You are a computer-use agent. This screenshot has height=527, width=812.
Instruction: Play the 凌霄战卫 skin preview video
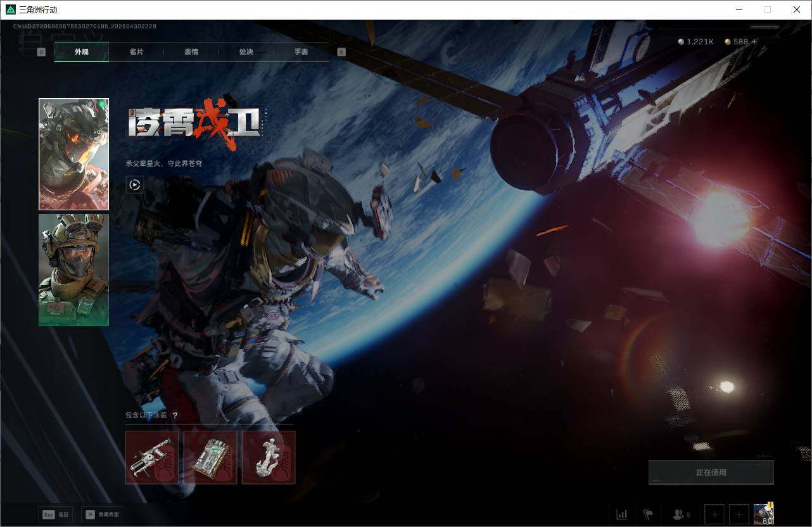point(134,185)
